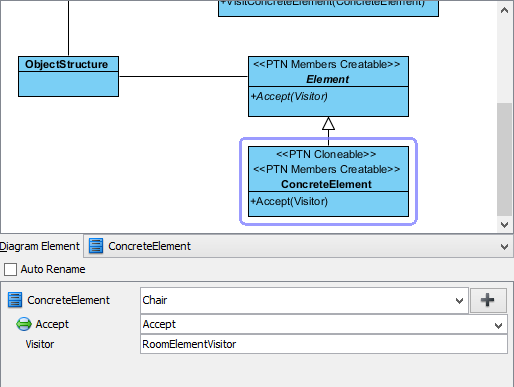Click the vertical scrollbar thumb
The height and width of the screenshot is (387, 514).
pos(504,159)
